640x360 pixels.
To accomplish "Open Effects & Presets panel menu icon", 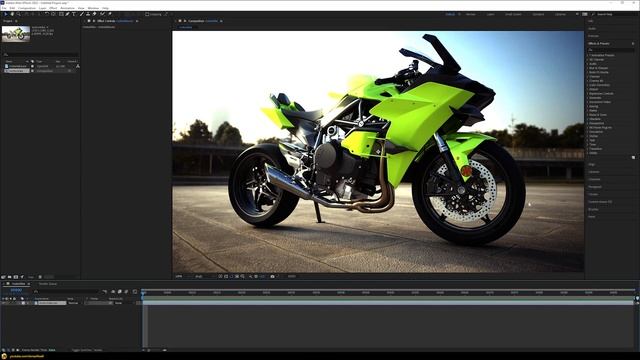I will 633,43.
